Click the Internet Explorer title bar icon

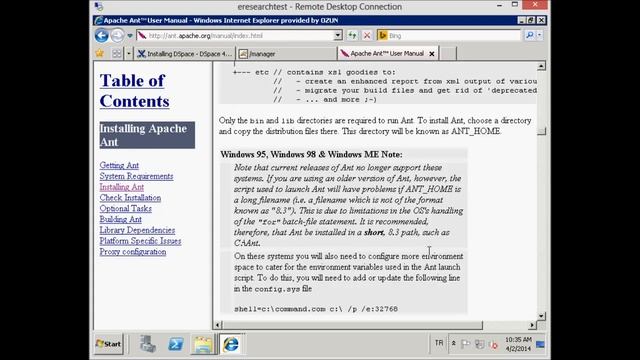click(x=98, y=20)
